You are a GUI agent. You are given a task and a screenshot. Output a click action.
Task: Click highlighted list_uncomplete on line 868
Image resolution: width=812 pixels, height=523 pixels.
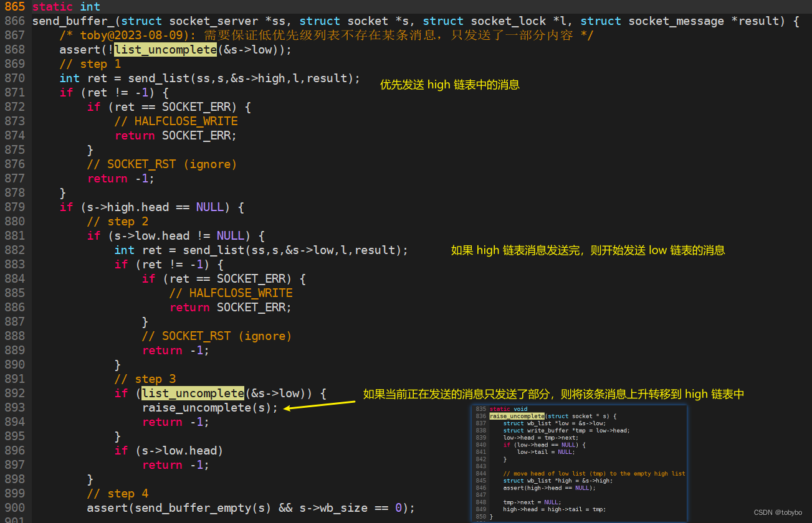coord(166,50)
